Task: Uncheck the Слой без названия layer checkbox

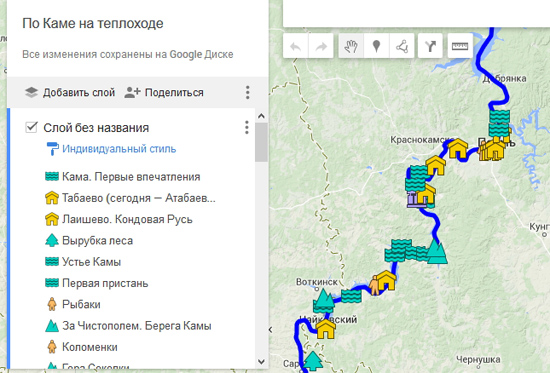Action: 31,127
